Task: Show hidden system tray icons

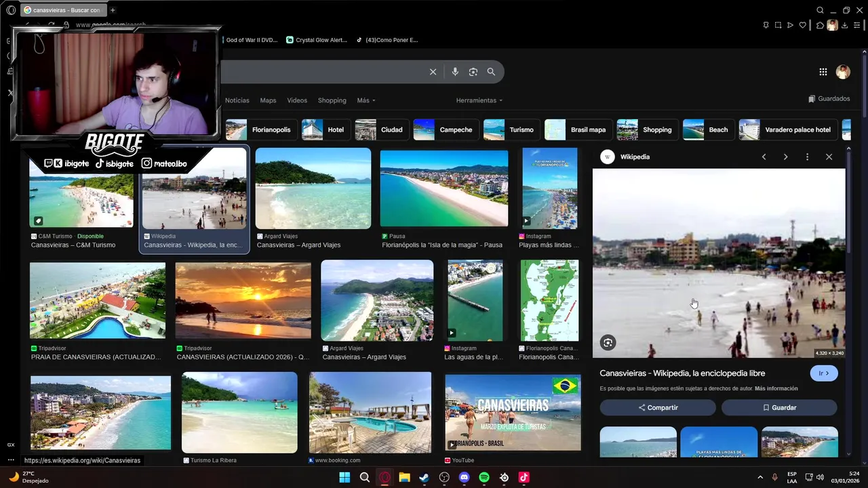Action: 759,477
